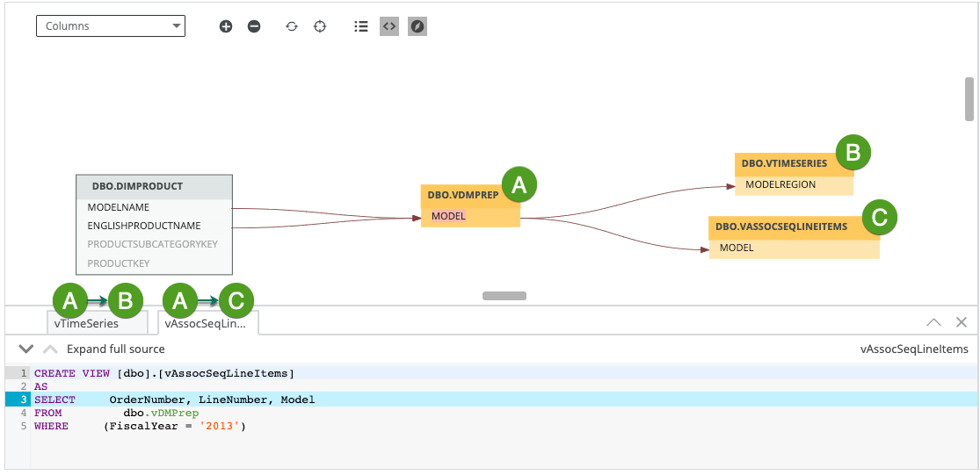The image size is (980, 475).
Task: Maximize the source panel with caret icon
Action: [x=933, y=322]
